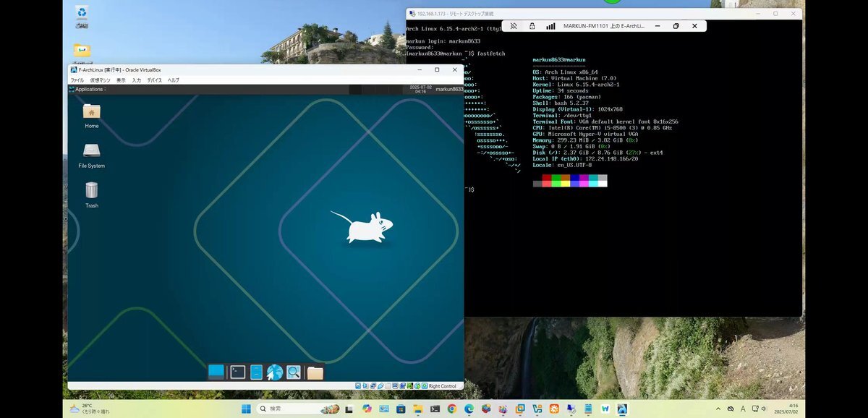The height and width of the screenshot is (418, 868).
Task: Open the folder icon in Xfce dock
Action: coord(315,372)
